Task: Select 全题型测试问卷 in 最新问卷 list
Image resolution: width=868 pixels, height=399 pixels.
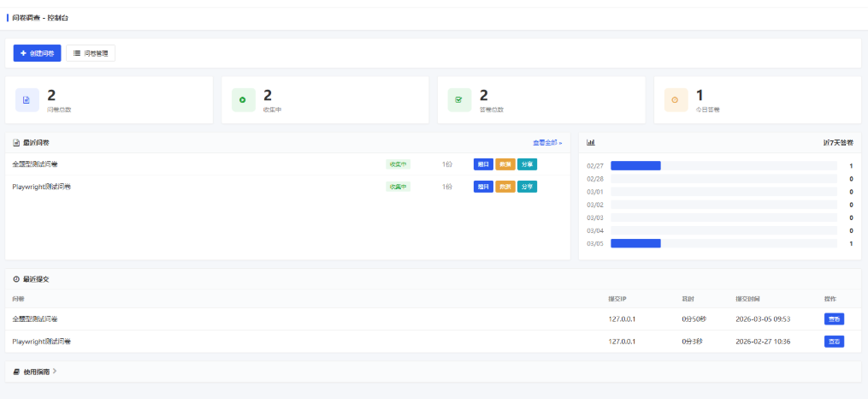Action: coord(41,164)
